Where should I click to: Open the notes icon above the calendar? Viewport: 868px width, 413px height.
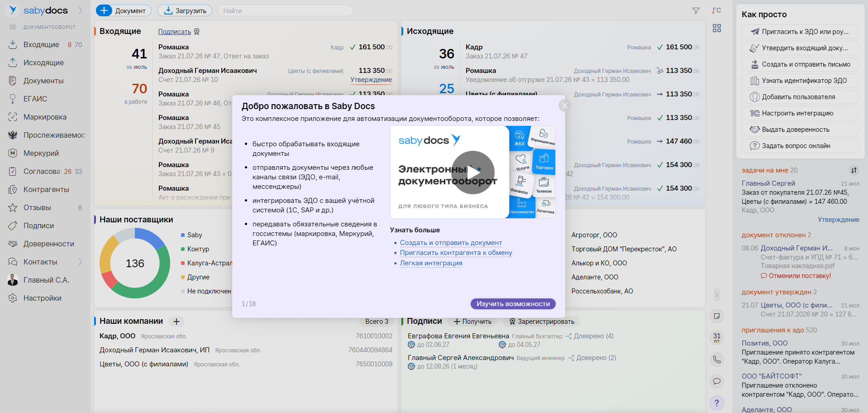pyautogui.click(x=717, y=316)
